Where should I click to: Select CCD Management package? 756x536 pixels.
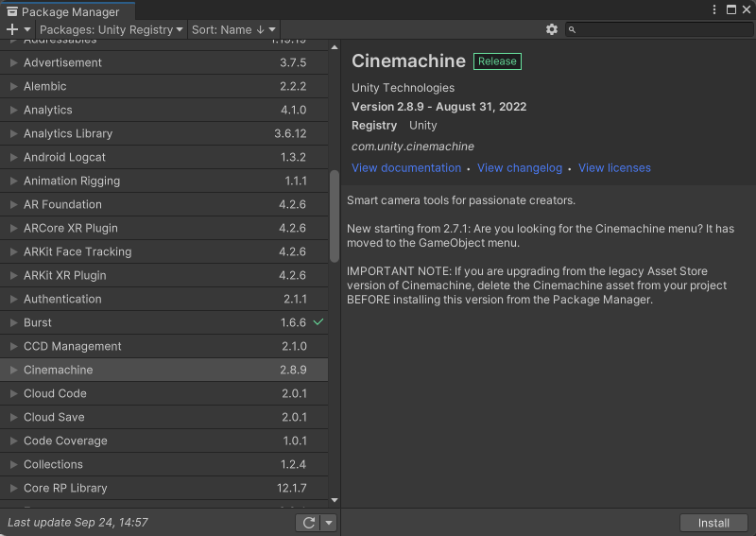(163, 346)
